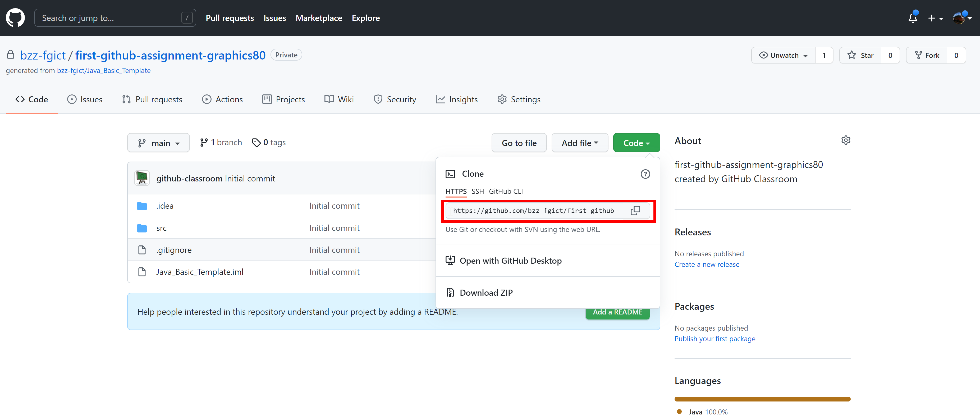Image resolution: width=980 pixels, height=420 pixels.
Task: Open the first-github-assignment-graphics80 repository link
Action: click(x=170, y=55)
